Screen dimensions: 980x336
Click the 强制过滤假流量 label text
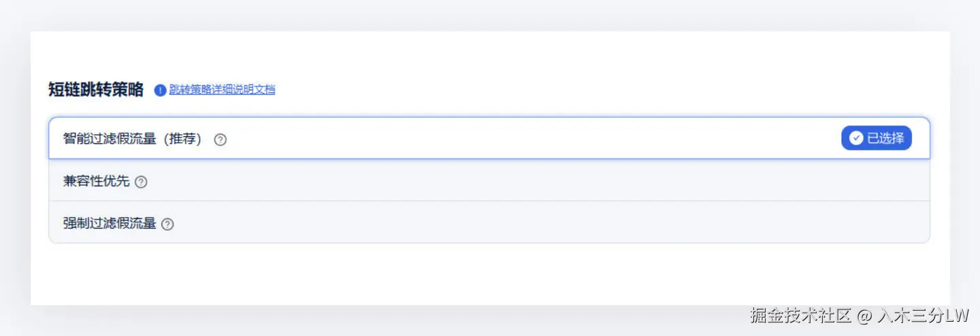(x=110, y=223)
